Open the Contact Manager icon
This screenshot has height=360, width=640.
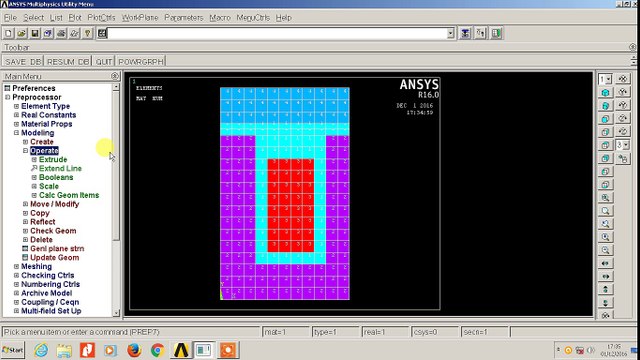[496, 33]
